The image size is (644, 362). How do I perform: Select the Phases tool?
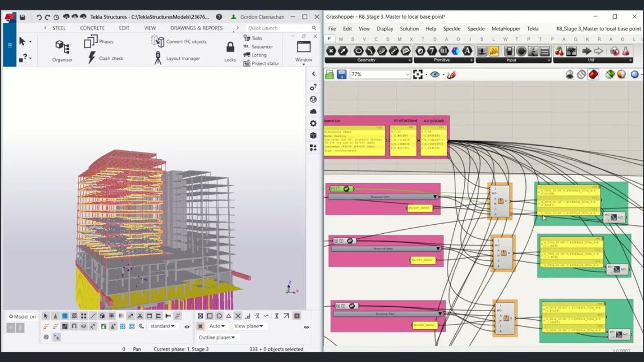pyautogui.click(x=102, y=41)
